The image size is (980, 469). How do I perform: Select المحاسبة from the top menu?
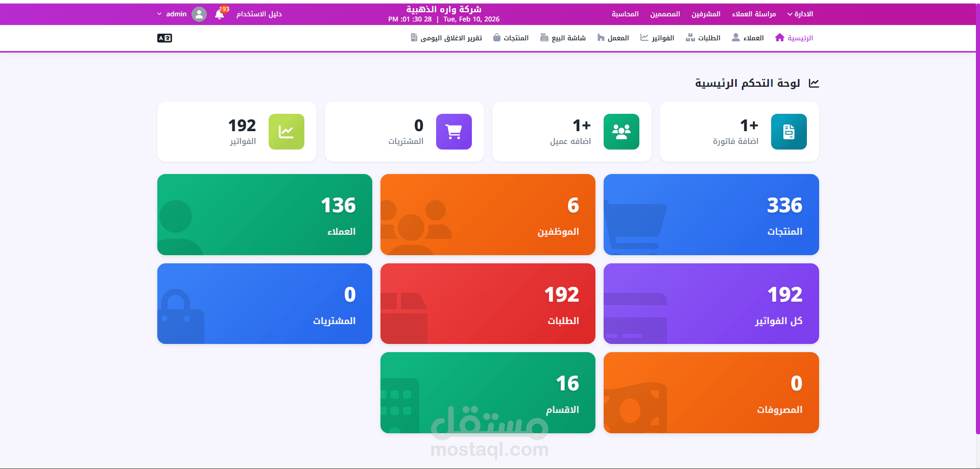click(624, 14)
